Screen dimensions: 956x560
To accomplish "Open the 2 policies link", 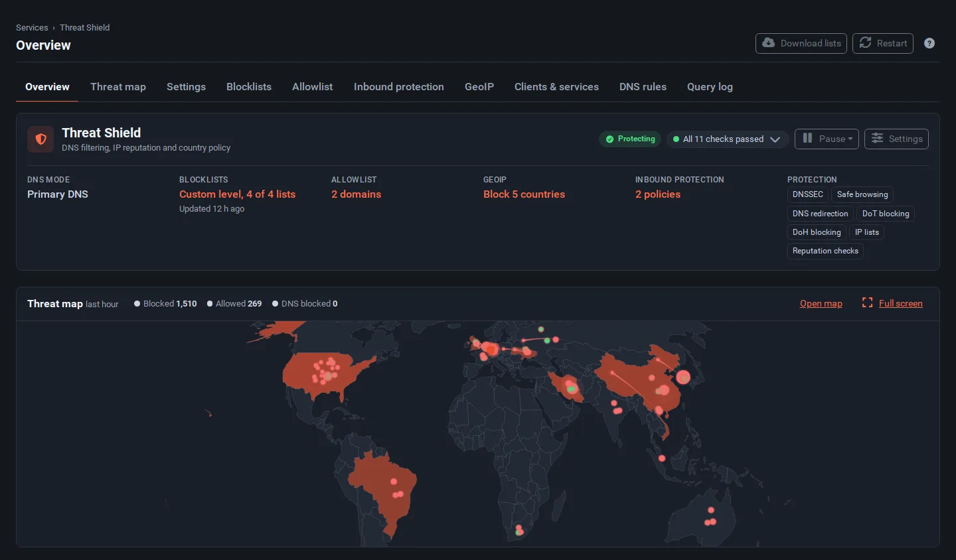I will (658, 194).
